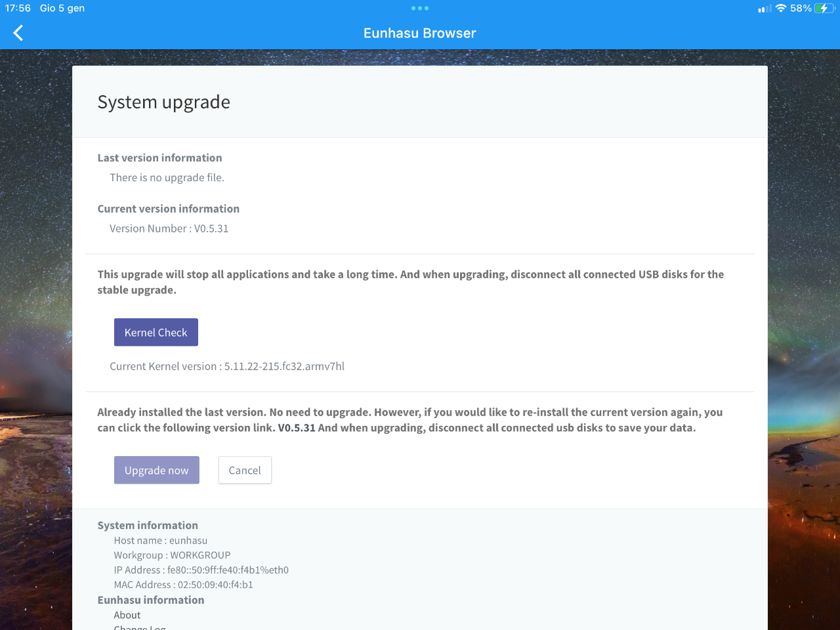Image resolution: width=840 pixels, height=630 pixels.
Task: Click the Cancel button
Action: pos(245,470)
